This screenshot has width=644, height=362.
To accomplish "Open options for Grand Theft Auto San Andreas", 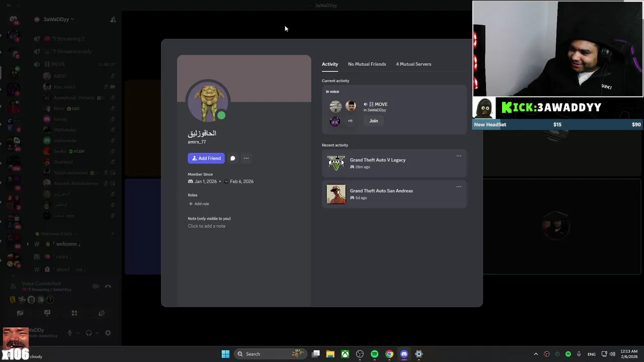I will [459, 187].
